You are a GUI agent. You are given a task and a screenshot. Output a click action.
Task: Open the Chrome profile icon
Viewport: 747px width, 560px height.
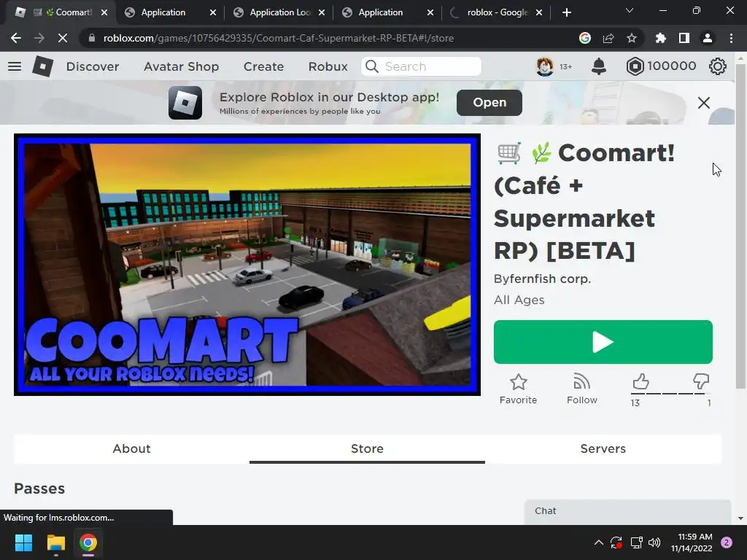708,38
